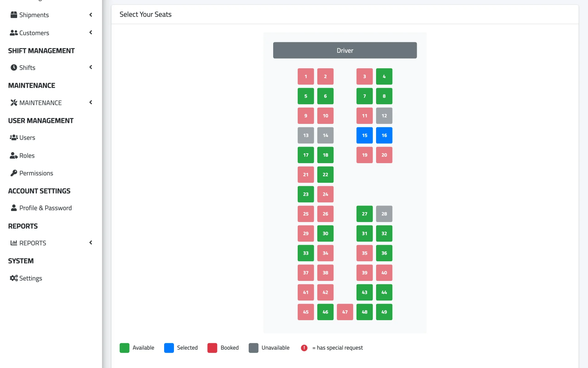This screenshot has width=588, height=368.
Task: Deselect the selected seat 15
Action: pos(364,135)
